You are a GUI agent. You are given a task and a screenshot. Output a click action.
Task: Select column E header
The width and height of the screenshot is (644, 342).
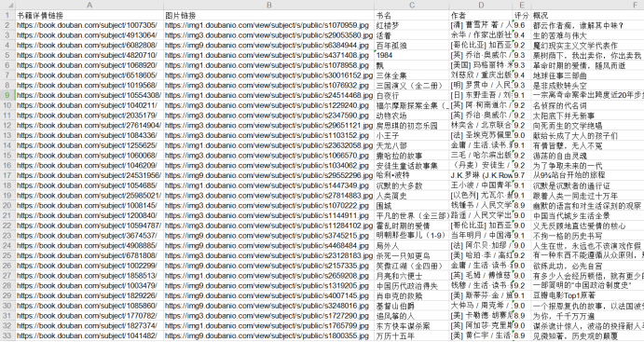coord(522,5)
